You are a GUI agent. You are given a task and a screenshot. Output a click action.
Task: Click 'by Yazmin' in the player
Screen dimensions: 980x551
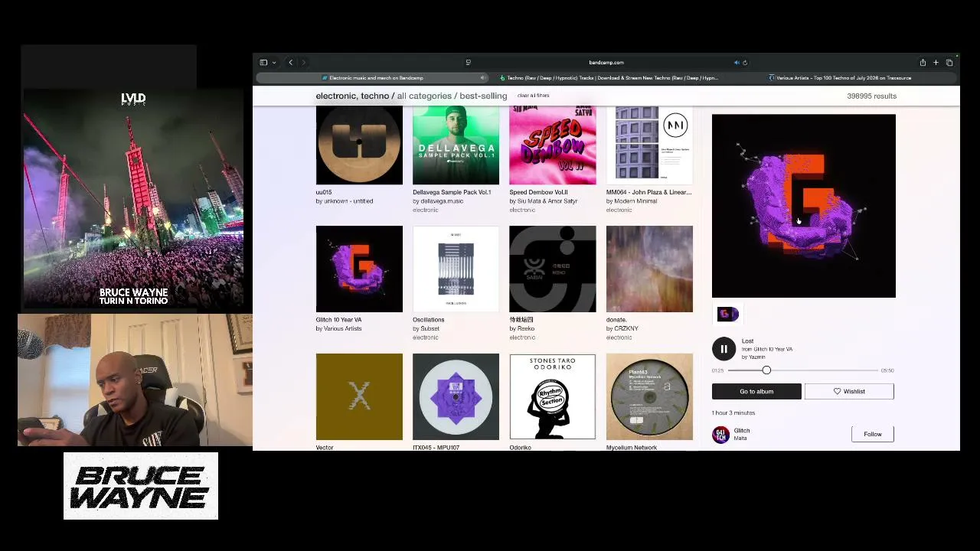pos(753,357)
